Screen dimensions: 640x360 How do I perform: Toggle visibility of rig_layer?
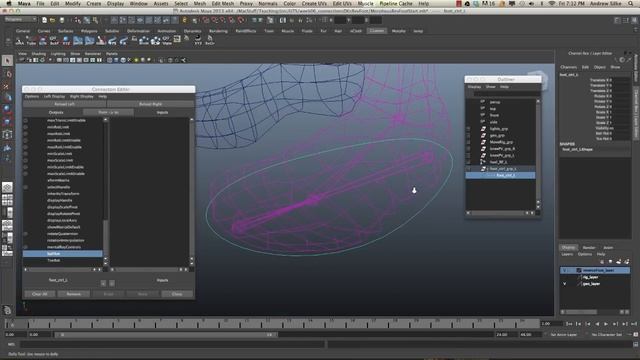565,277
